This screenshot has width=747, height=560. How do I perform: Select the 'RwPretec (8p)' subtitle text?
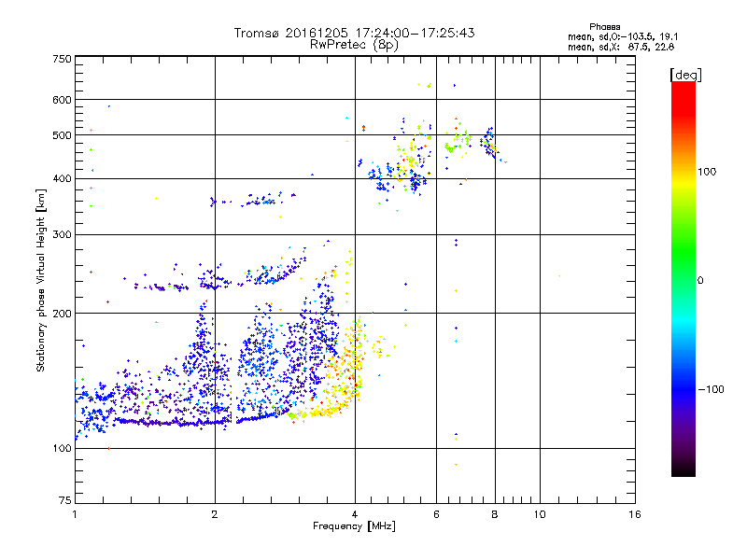tap(354, 45)
